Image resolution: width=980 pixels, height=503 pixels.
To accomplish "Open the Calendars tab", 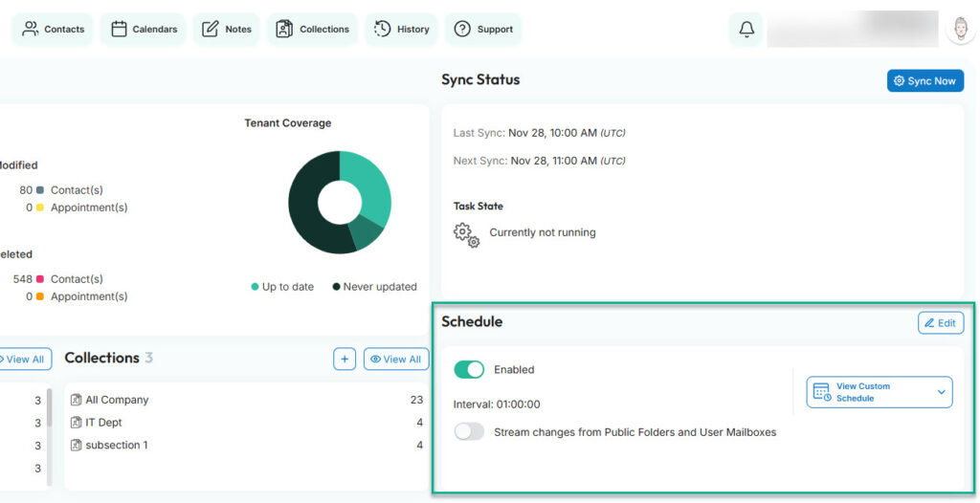I will click(x=144, y=30).
